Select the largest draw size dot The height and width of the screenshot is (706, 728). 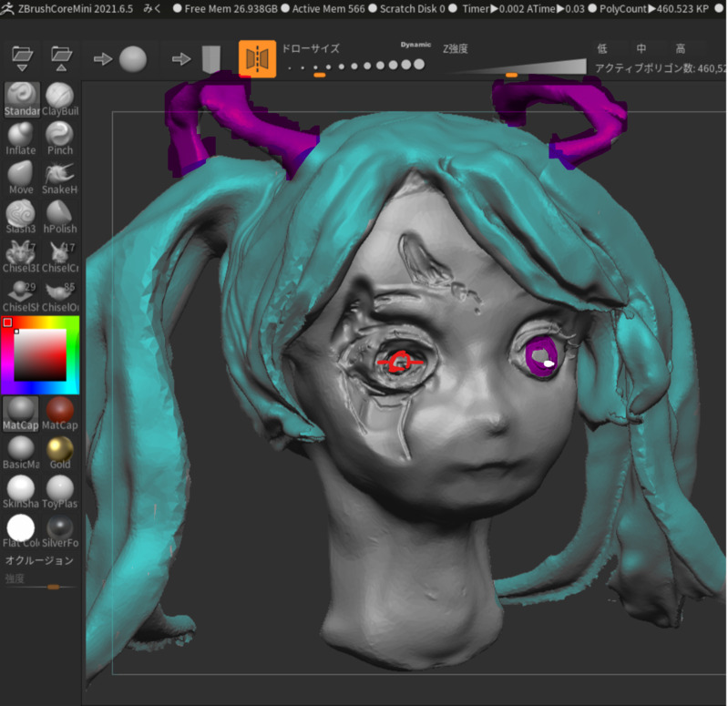click(x=419, y=65)
